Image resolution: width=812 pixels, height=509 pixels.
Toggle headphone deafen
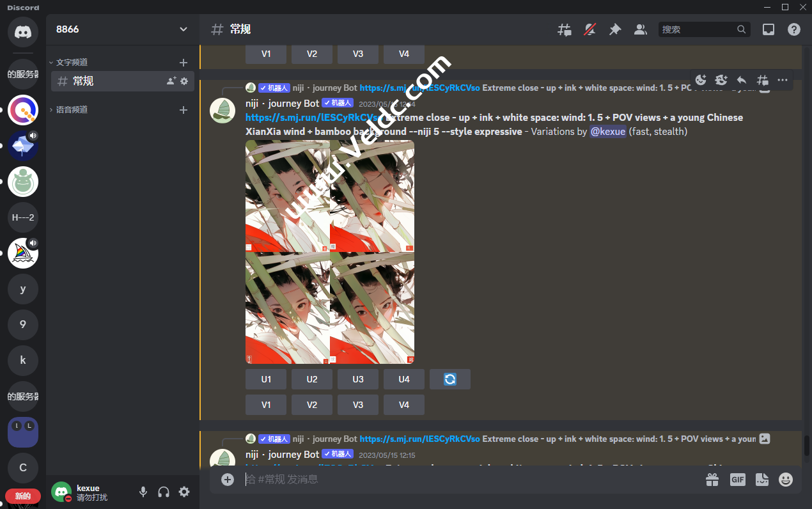click(x=164, y=492)
